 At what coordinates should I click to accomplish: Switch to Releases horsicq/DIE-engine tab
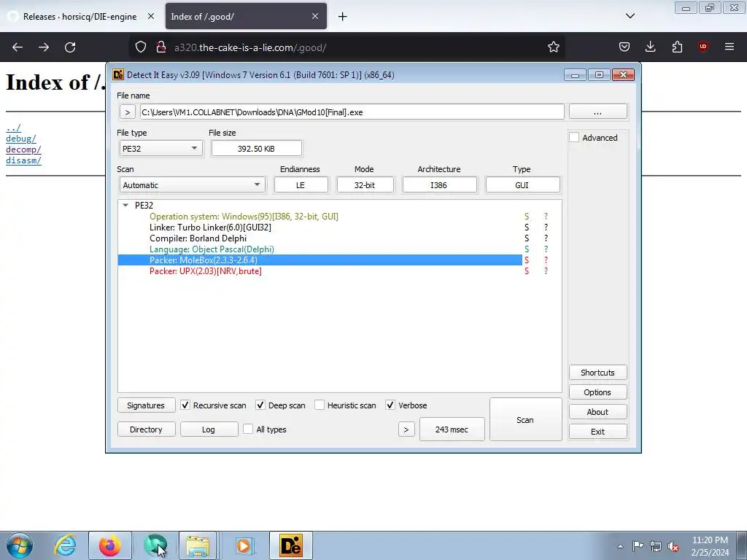[x=80, y=17]
